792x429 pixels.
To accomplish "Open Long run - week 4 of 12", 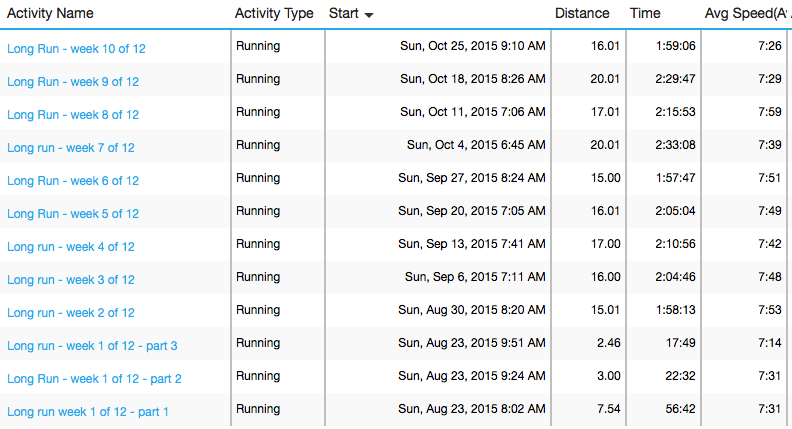I will coord(71,247).
